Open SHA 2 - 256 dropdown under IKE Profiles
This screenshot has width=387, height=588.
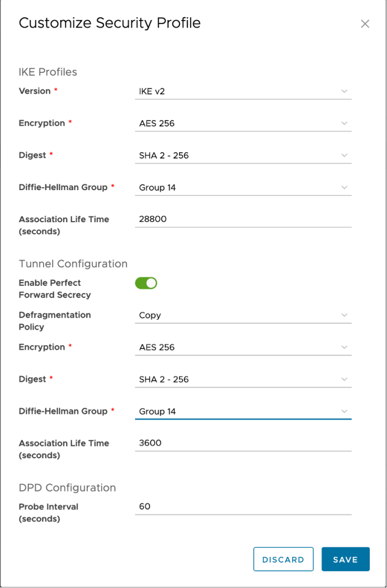click(235, 156)
